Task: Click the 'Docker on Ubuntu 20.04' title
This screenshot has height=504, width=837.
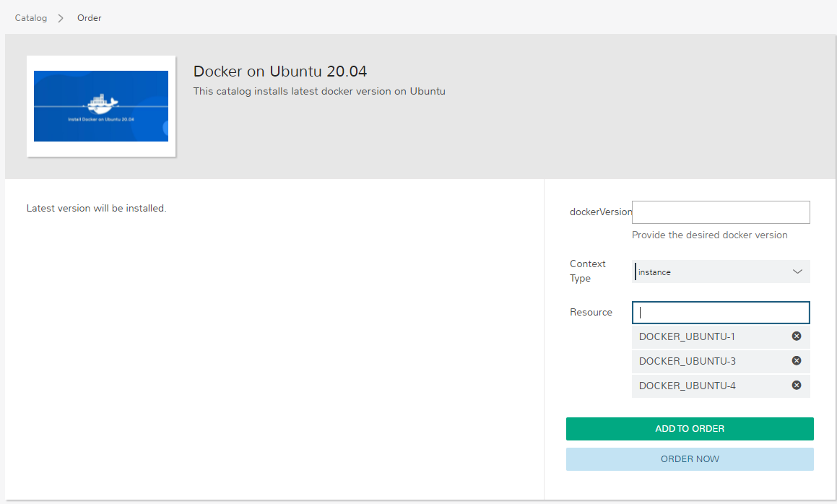Action: (280, 71)
